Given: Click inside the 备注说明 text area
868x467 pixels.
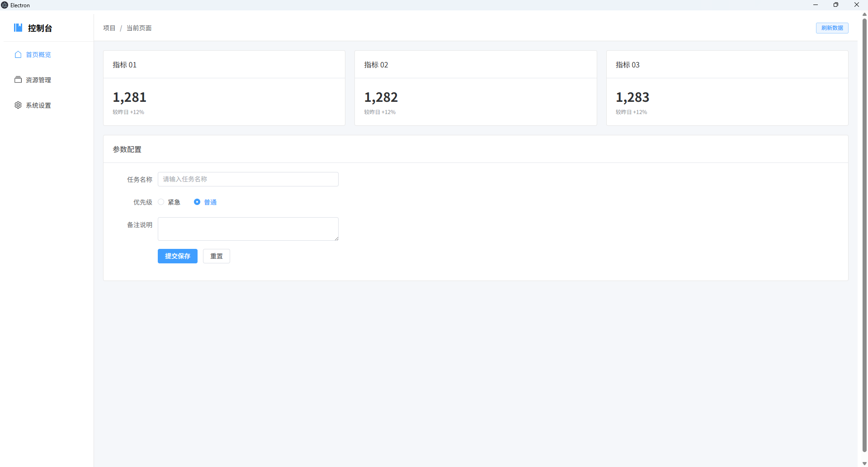Looking at the screenshot, I should point(248,229).
